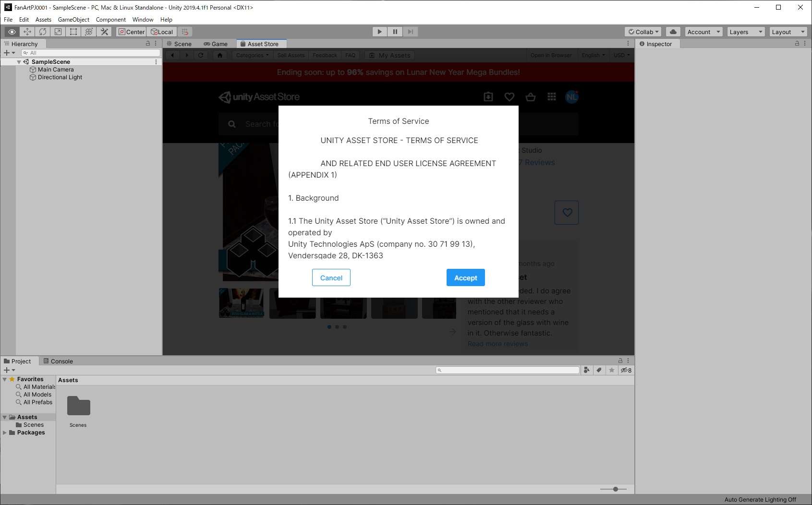Save Project search star icon
Screen dimensions: 812x505
[x=612, y=370]
